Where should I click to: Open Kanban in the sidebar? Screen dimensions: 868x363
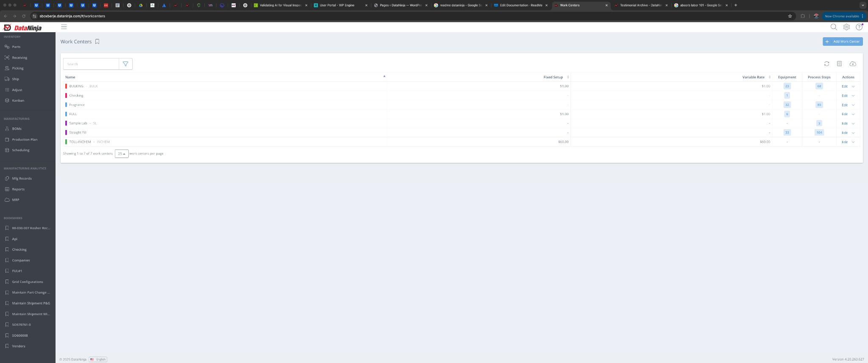click(x=18, y=100)
